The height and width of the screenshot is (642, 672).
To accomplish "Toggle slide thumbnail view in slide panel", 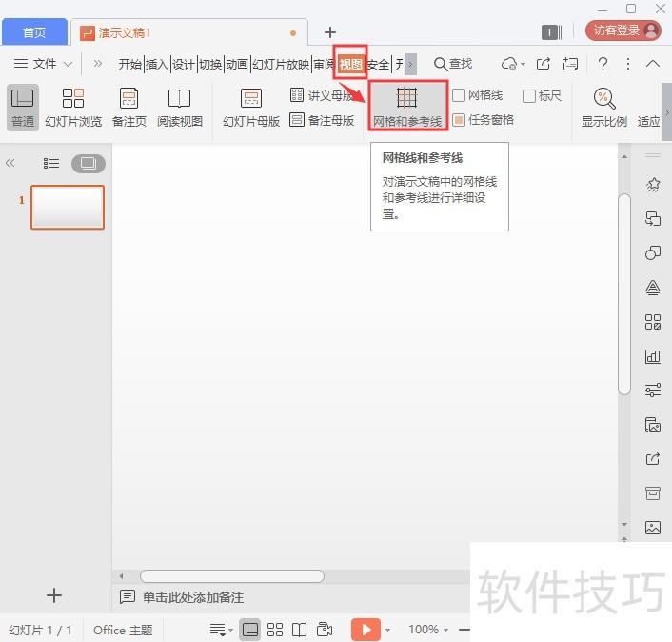I will [x=89, y=164].
